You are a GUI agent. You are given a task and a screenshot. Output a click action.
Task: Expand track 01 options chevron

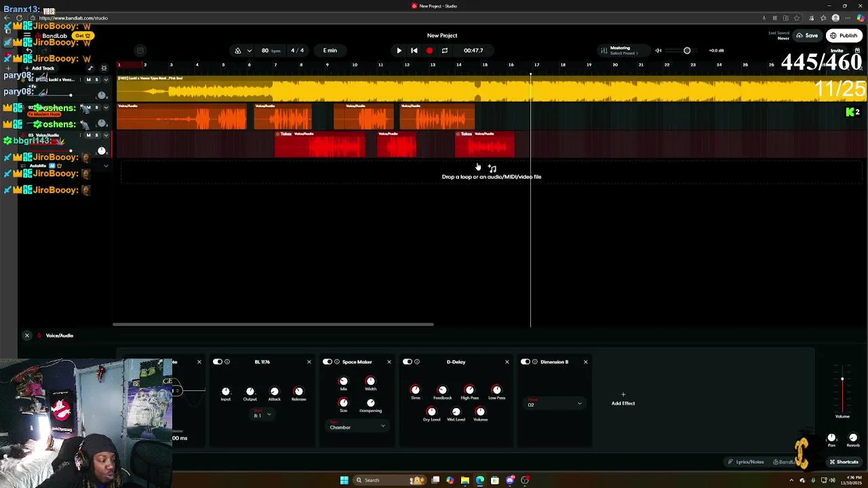[106, 79]
